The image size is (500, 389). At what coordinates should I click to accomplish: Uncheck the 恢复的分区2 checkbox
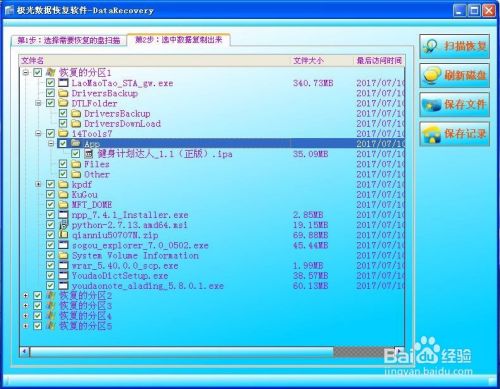coord(38,296)
